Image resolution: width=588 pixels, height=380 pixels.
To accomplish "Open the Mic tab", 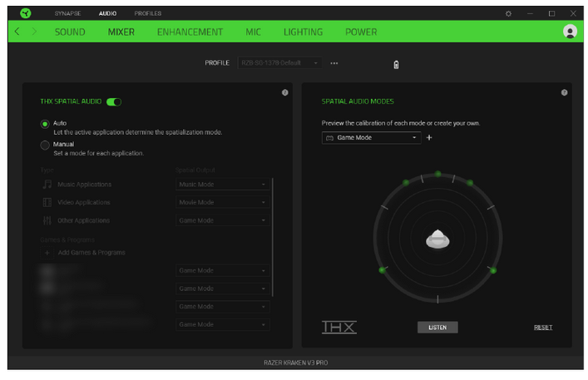I will point(253,32).
